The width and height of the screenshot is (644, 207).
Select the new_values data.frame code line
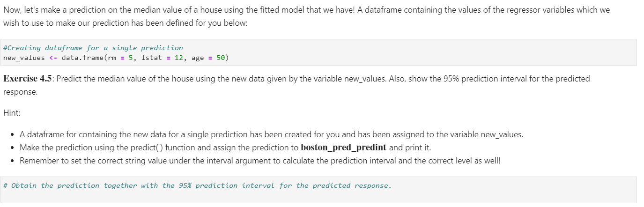click(116, 58)
